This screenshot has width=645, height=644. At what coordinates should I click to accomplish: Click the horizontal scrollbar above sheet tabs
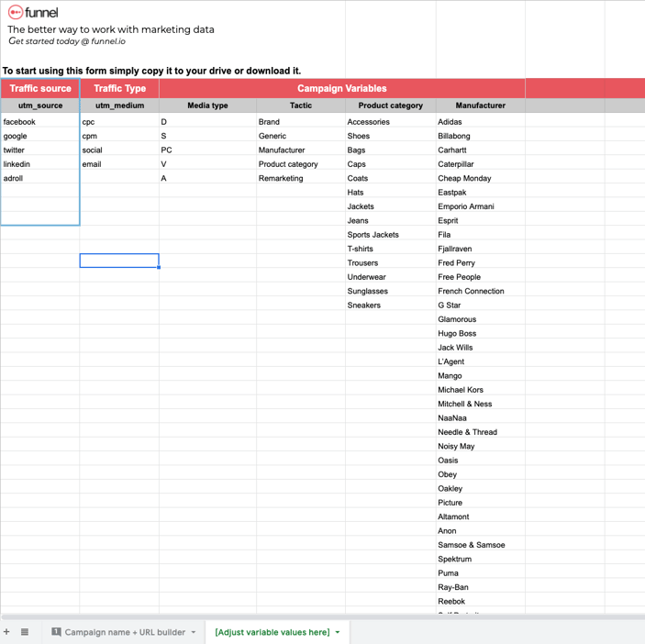point(323,616)
